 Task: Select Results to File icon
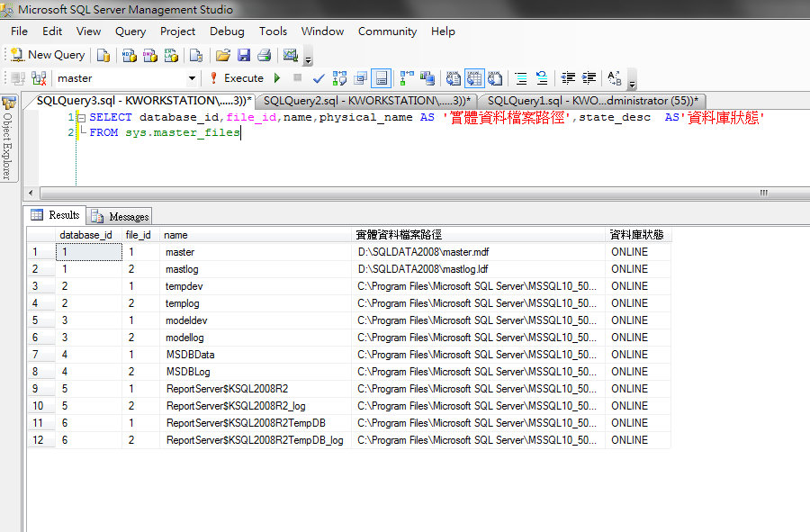pos(495,78)
